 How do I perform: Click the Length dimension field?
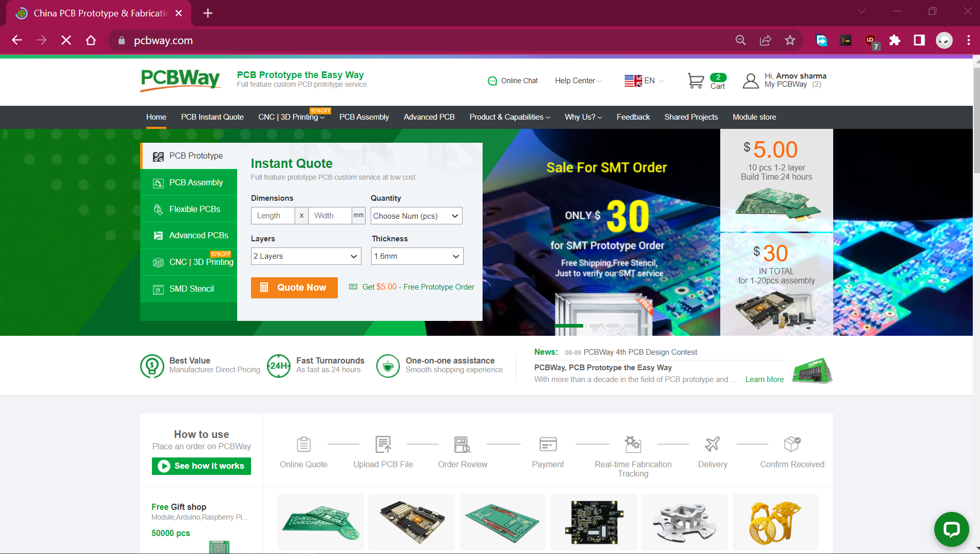point(273,216)
